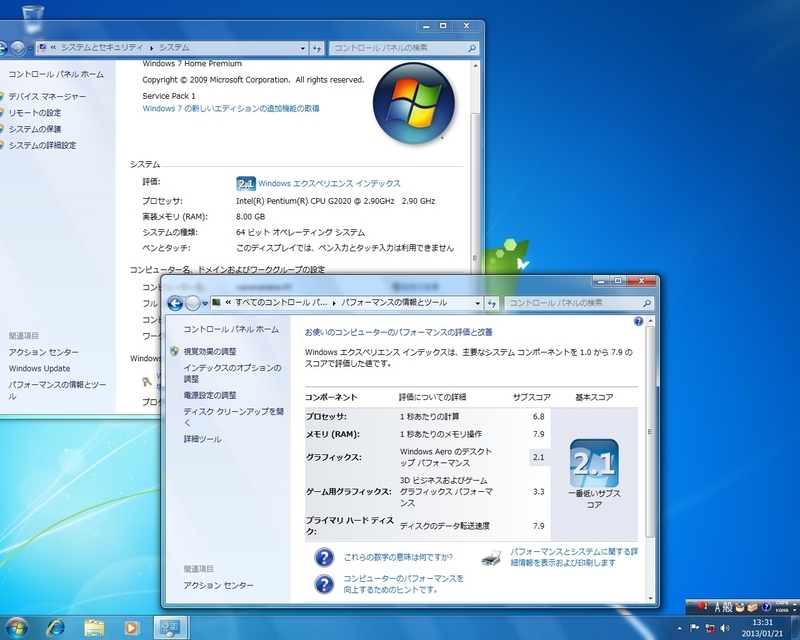Click これらの数字の意味は何ですか? link
This screenshot has width=800, height=640.
point(398,557)
